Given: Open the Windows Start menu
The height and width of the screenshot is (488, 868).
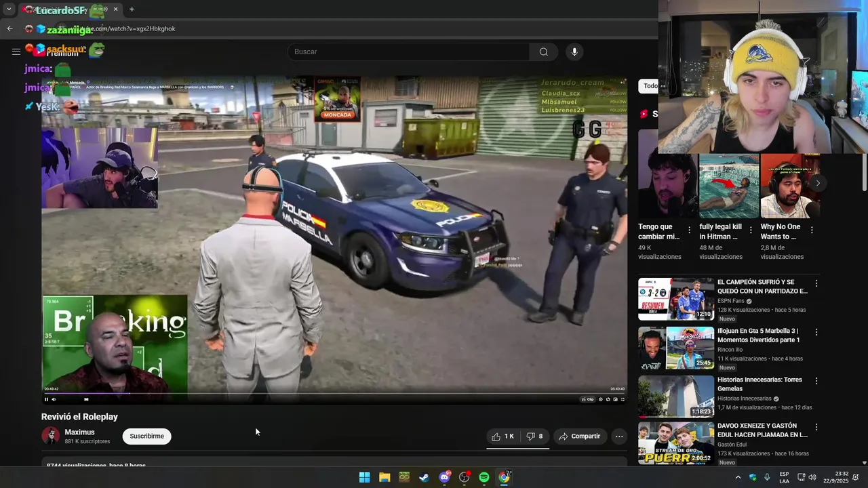Looking at the screenshot, I should point(364,477).
